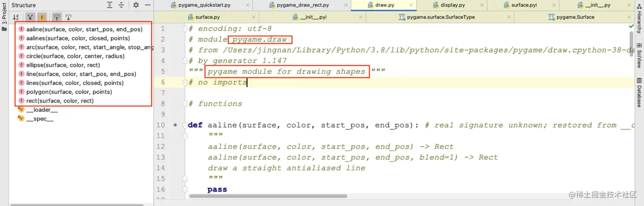Select __spec__ variable in Structure
644x206 pixels.
(36, 119)
